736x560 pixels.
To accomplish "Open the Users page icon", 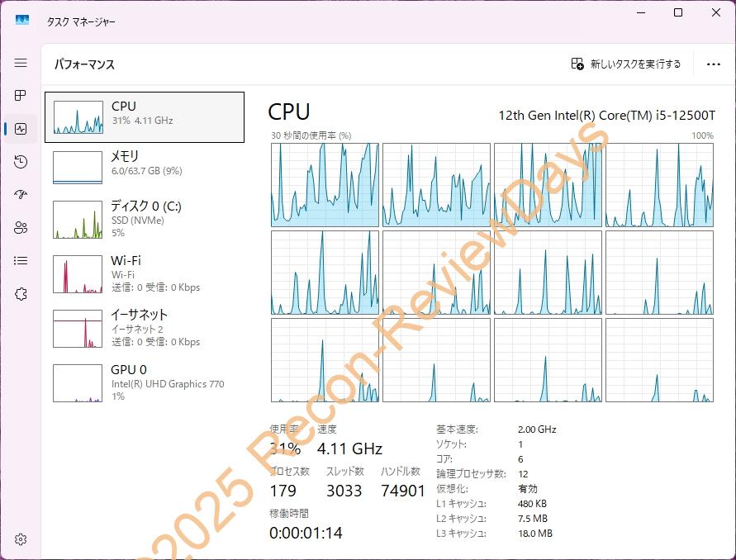I will point(21,228).
